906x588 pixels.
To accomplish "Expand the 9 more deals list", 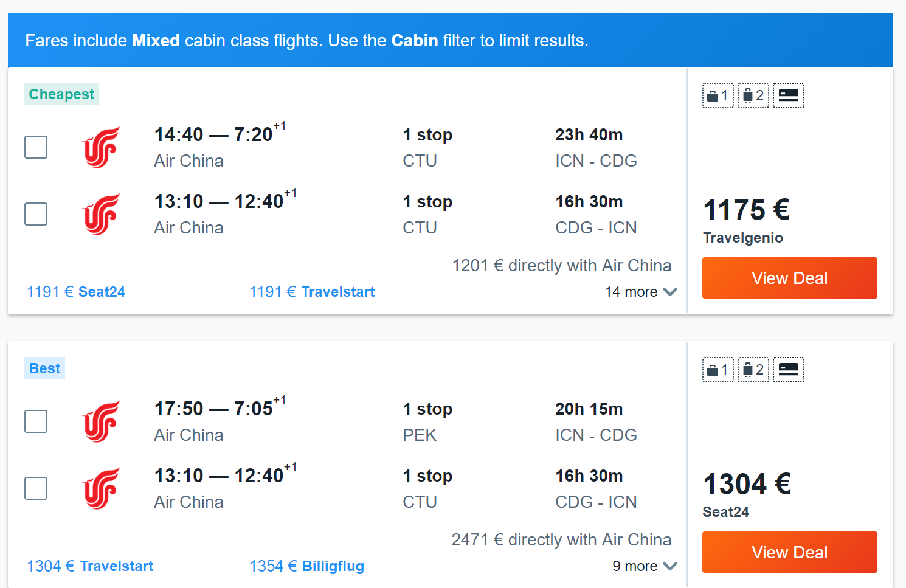I will (645, 566).
